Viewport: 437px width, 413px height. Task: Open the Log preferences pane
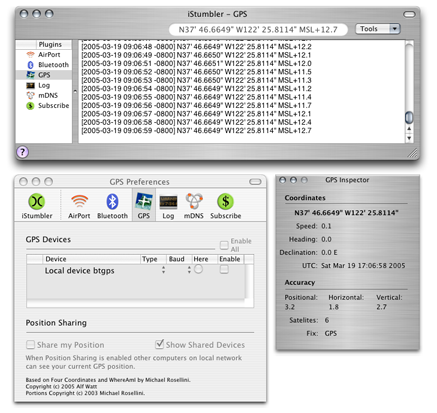coord(168,206)
